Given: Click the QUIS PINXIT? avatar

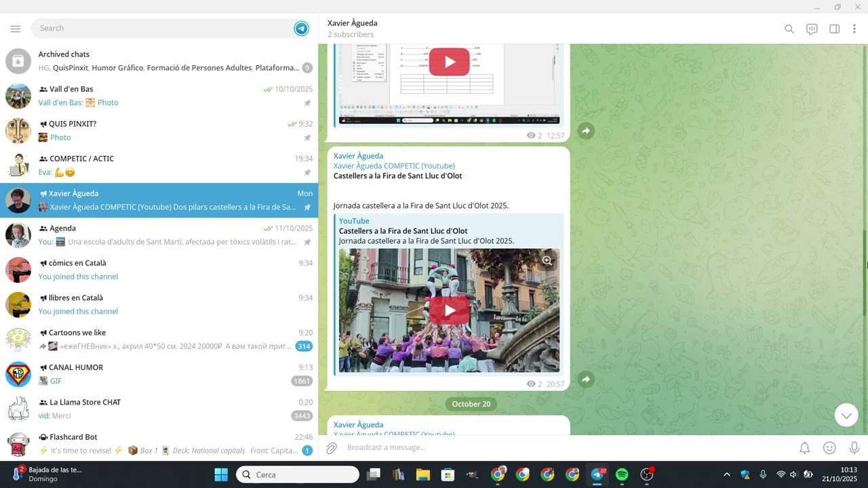Looking at the screenshot, I should coord(18,131).
